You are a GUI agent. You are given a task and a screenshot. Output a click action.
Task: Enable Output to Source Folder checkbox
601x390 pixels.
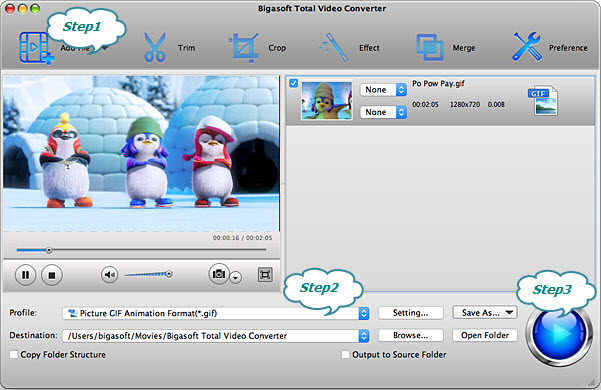[x=345, y=354]
